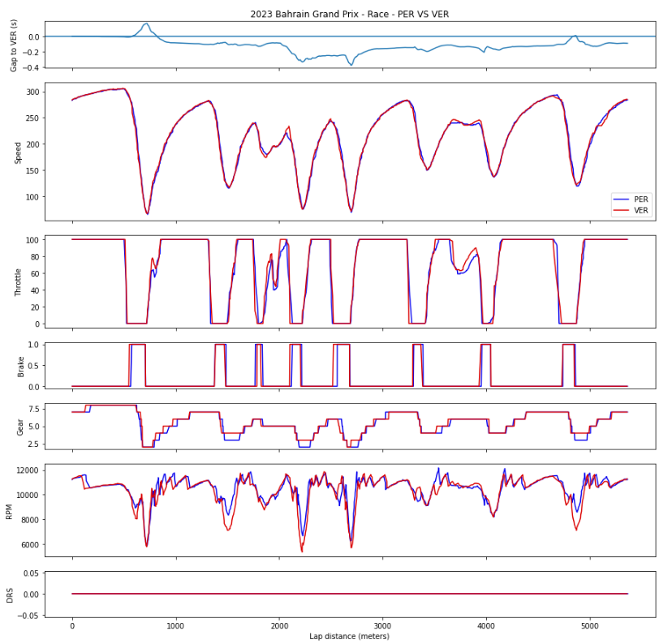Click the chart title '2023 Bahrain Grand Prix - Race - PER VS VER'
This screenshot has height=644, width=672.
(349, 14)
